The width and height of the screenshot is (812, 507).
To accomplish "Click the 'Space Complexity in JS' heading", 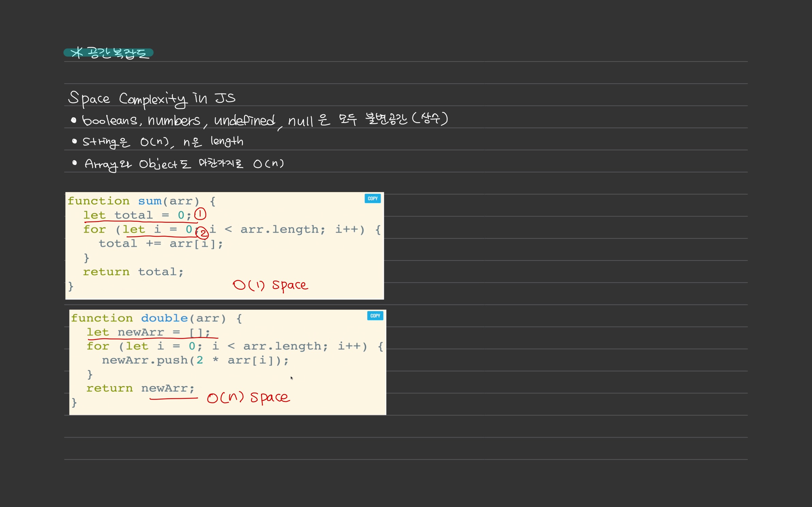I will (x=151, y=99).
